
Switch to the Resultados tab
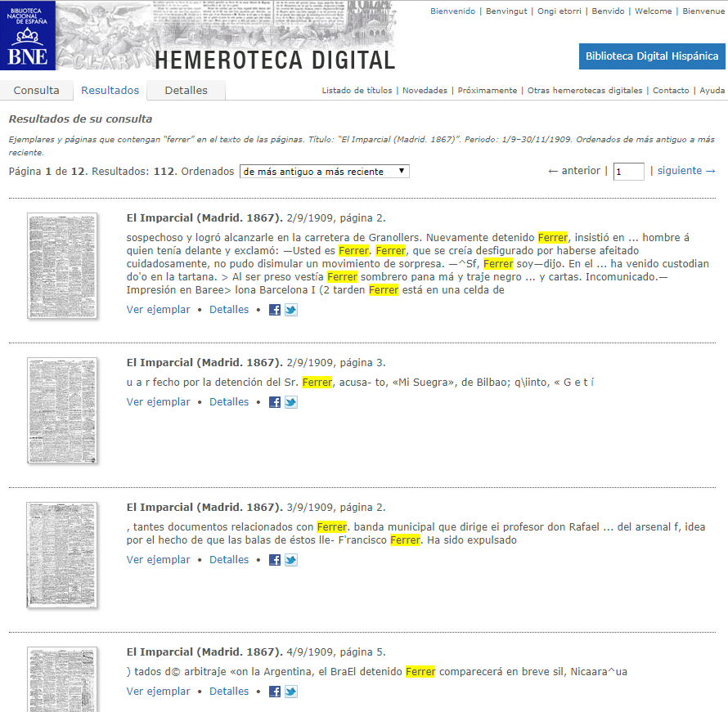110,91
